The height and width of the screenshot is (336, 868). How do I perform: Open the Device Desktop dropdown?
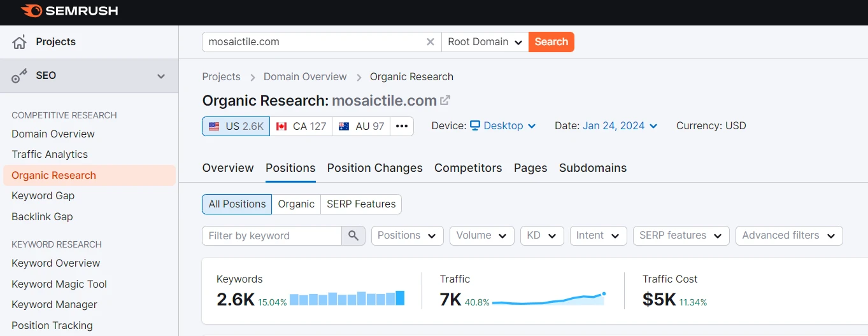503,126
